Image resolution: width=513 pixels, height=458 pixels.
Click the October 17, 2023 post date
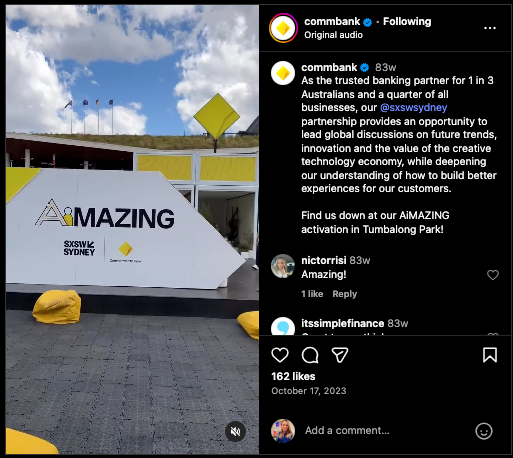tap(309, 391)
